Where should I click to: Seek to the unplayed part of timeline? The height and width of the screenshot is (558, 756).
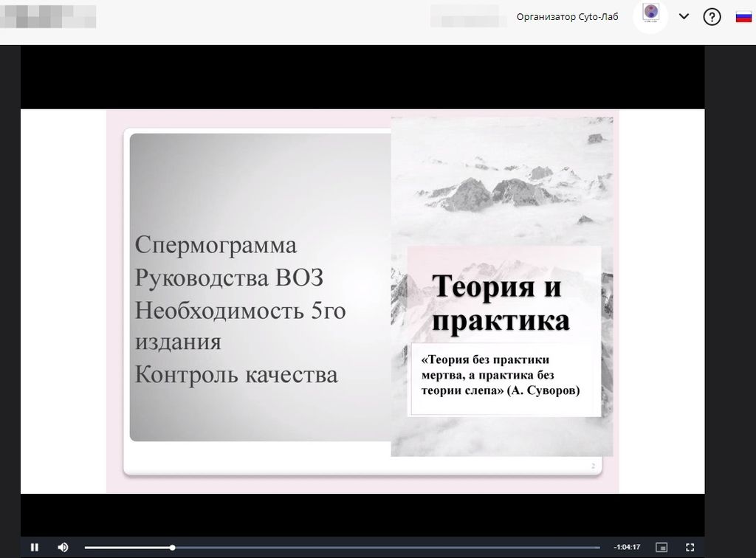pos(384,547)
